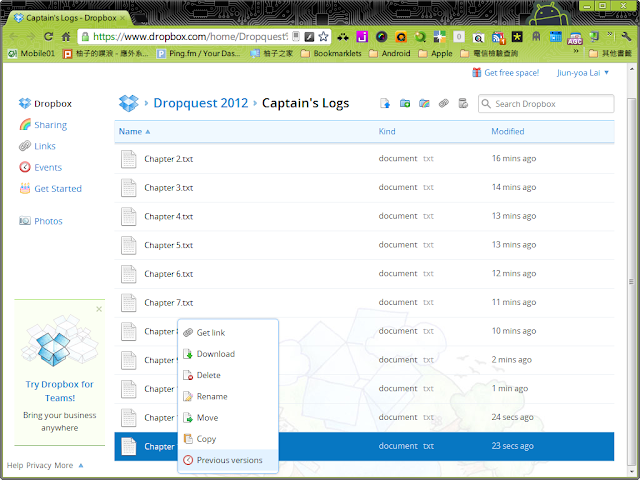Open the Bookmarklets bookmarks folder
Image resolution: width=640 pixels, height=480 pixels.
tap(331, 53)
